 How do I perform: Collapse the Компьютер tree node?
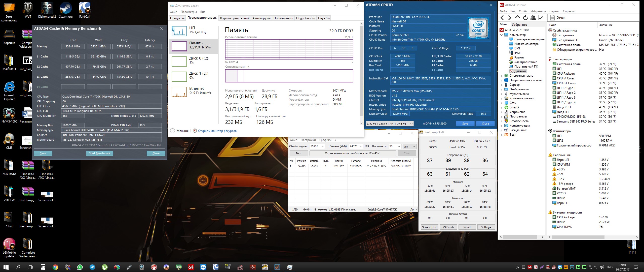coord(501,35)
